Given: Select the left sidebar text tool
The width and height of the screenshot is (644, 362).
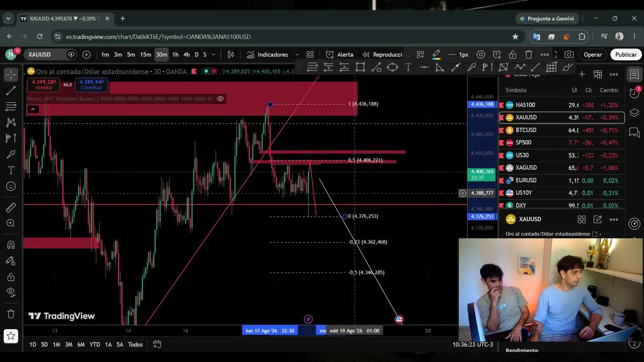Looking at the screenshot, I should pos(11,170).
